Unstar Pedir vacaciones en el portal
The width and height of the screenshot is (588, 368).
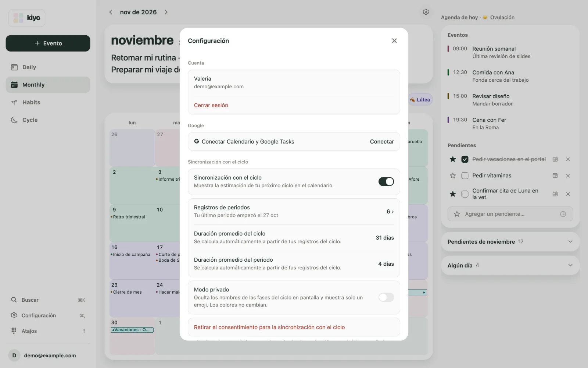(453, 159)
